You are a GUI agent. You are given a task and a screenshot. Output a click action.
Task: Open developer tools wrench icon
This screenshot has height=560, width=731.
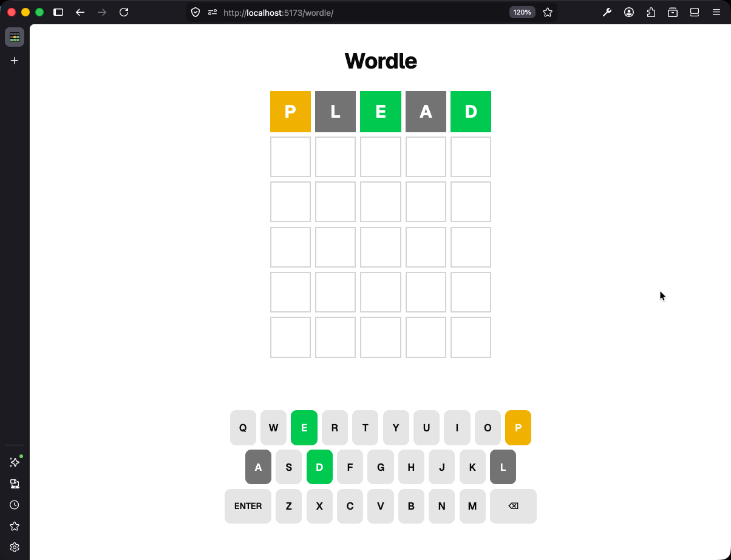pyautogui.click(x=607, y=12)
